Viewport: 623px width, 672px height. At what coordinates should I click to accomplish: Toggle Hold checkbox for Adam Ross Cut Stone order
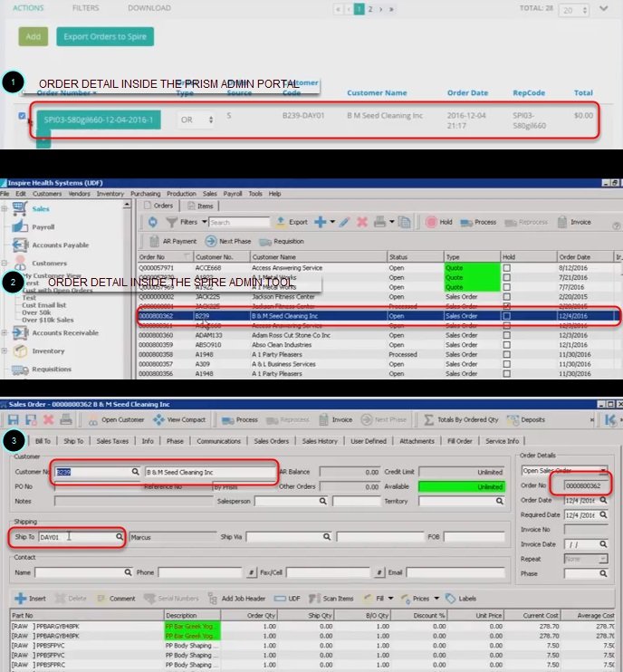(506, 335)
